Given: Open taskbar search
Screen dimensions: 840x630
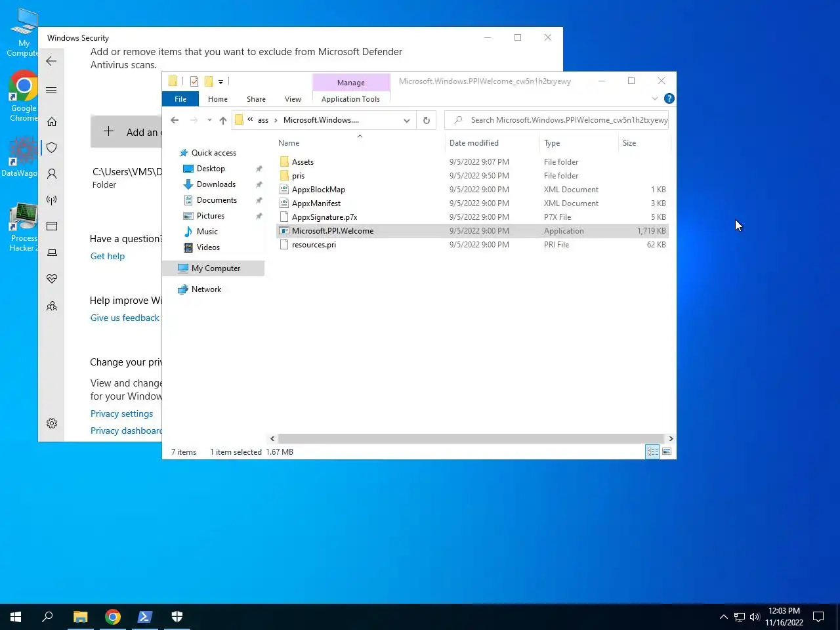Looking at the screenshot, I should click(47, 617).
